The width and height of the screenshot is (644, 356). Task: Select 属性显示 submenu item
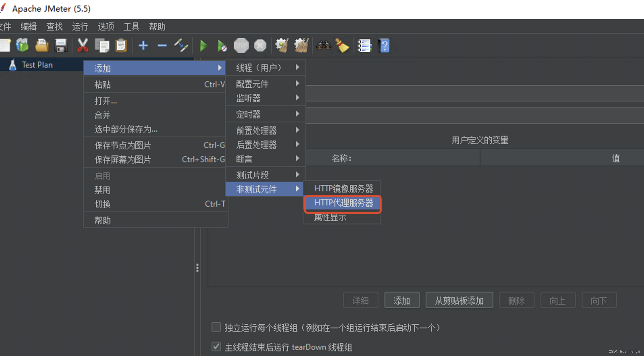click(x=342, y=217)
